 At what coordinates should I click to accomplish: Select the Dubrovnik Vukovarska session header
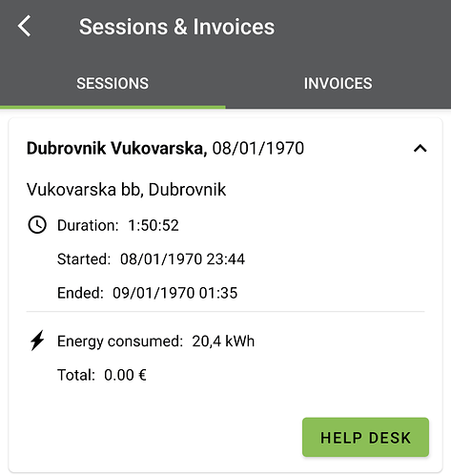tap(226, 148)
